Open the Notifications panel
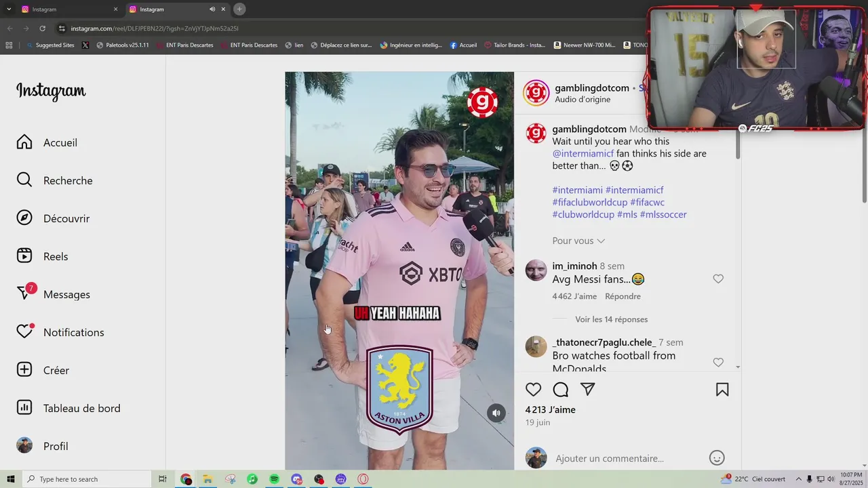Screen dimensions: 868x488 (60, 332)
